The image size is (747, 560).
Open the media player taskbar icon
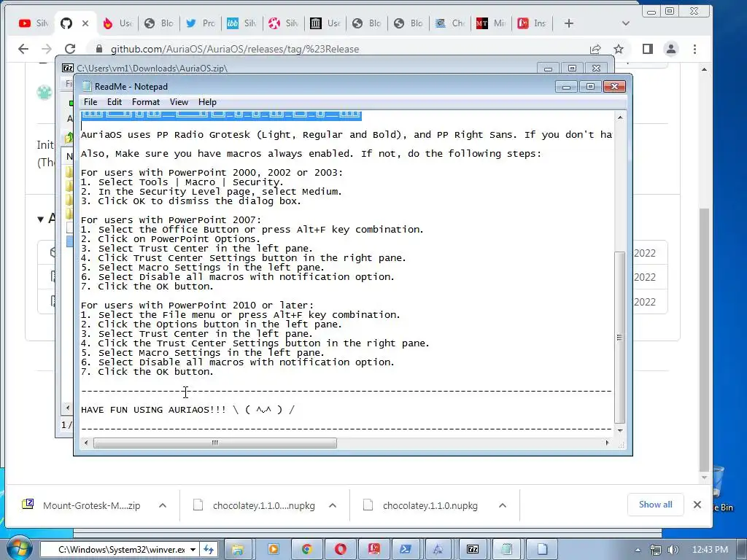[274, 550]
